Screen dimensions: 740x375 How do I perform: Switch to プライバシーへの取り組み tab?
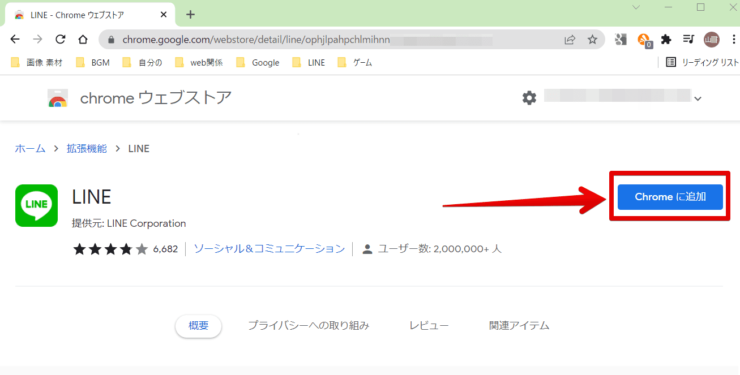coord(309,325)
